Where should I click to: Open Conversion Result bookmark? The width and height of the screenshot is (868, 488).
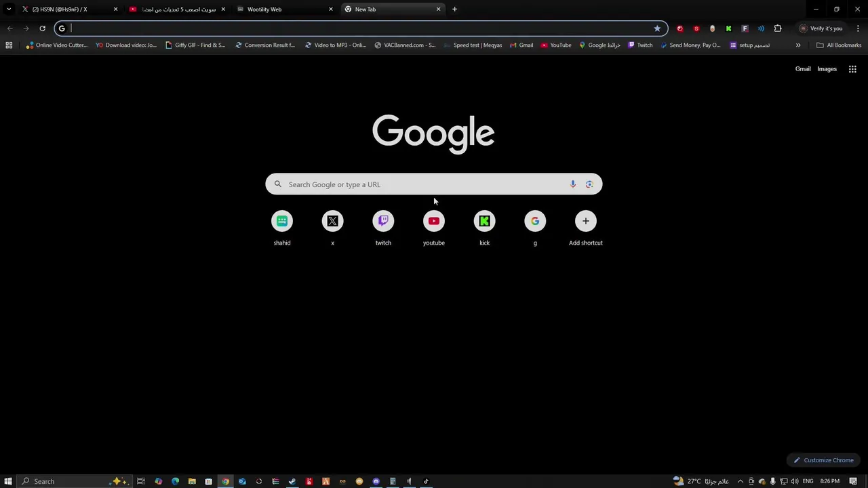264,45
